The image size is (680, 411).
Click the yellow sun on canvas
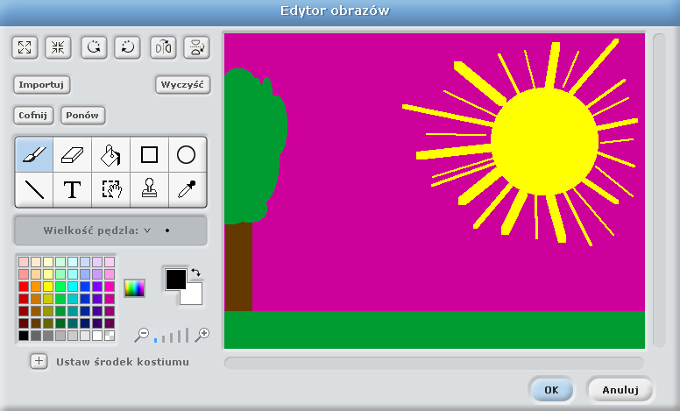pyautogui.click(x=545, y=141)
